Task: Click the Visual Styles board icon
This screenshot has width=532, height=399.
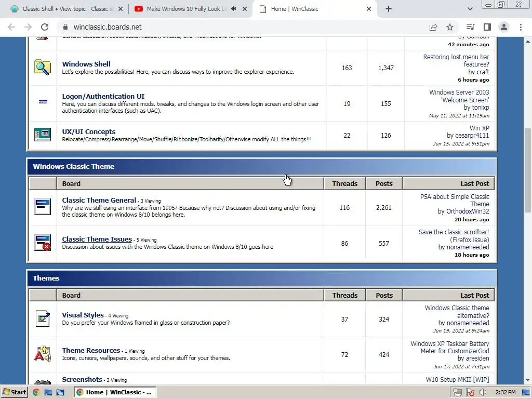Action: (43, 318)
